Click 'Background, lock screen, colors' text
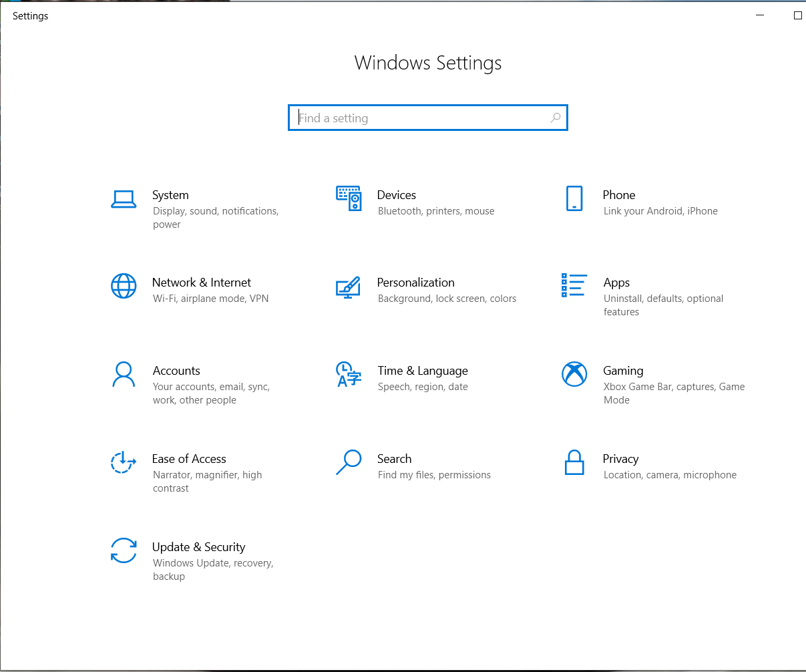 pos(447,299)
